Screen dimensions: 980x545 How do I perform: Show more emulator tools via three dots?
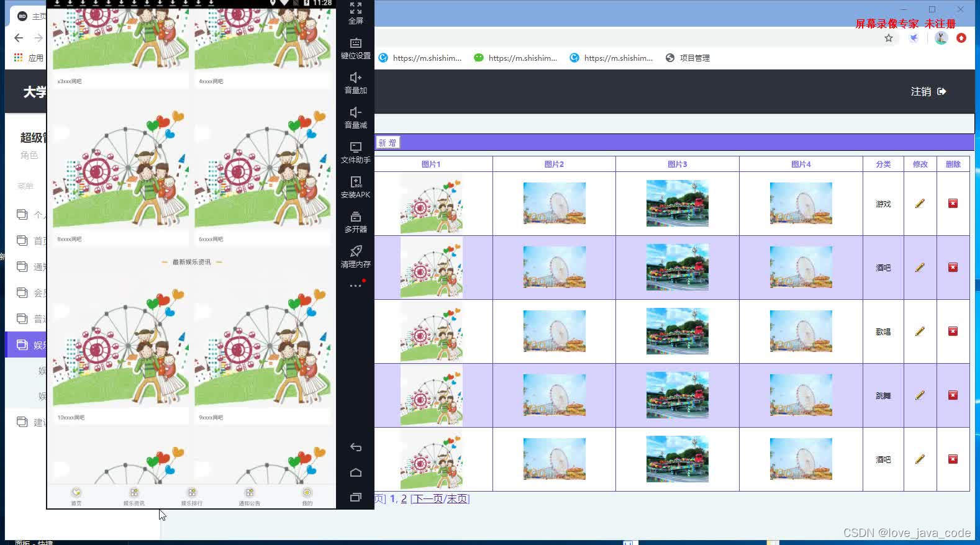[x=355, y=286]
